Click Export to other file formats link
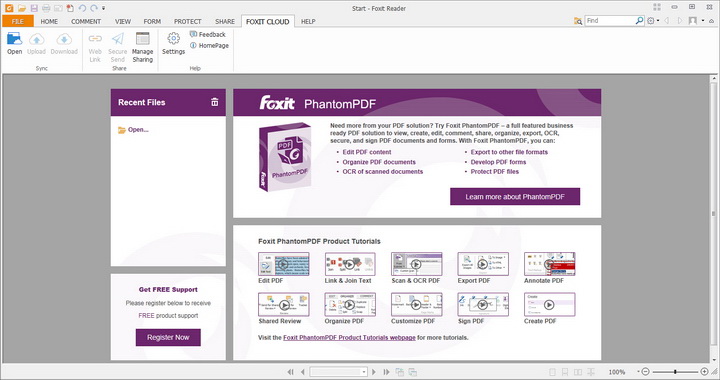The height and width of the screenshot is (380, 720). pyautogui.click(x=509, y=152)
